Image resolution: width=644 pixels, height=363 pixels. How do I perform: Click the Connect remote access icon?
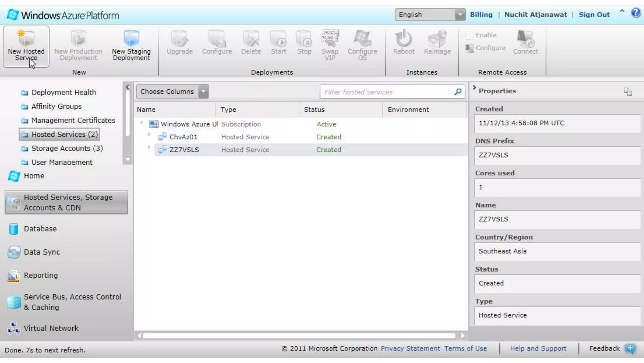(x=525, y=39)
